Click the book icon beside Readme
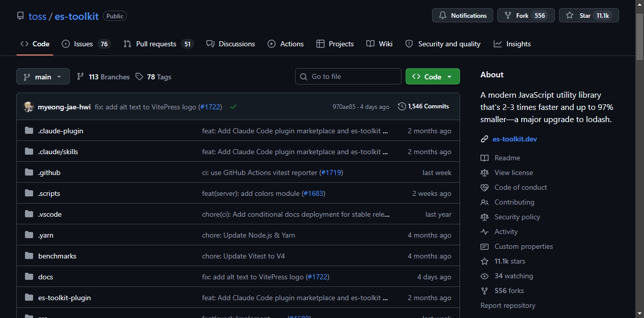The width and height of the screenshot is (644, 318). coord(485,158)
